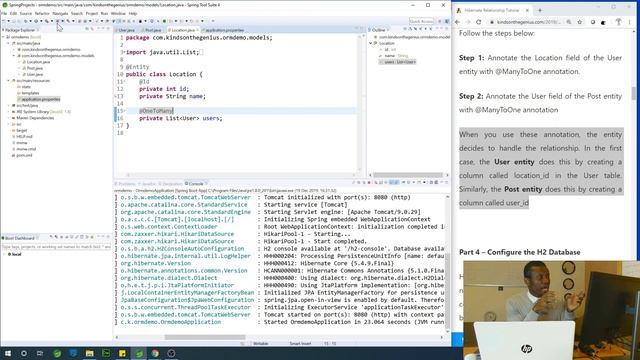
Task: Open the Source menu
Action: pos(26,13)
